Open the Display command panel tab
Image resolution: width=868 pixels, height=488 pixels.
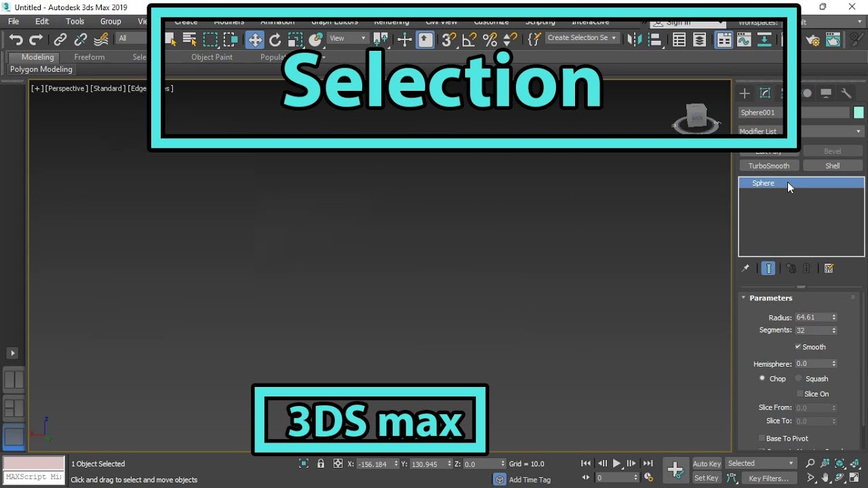point(826,94)
